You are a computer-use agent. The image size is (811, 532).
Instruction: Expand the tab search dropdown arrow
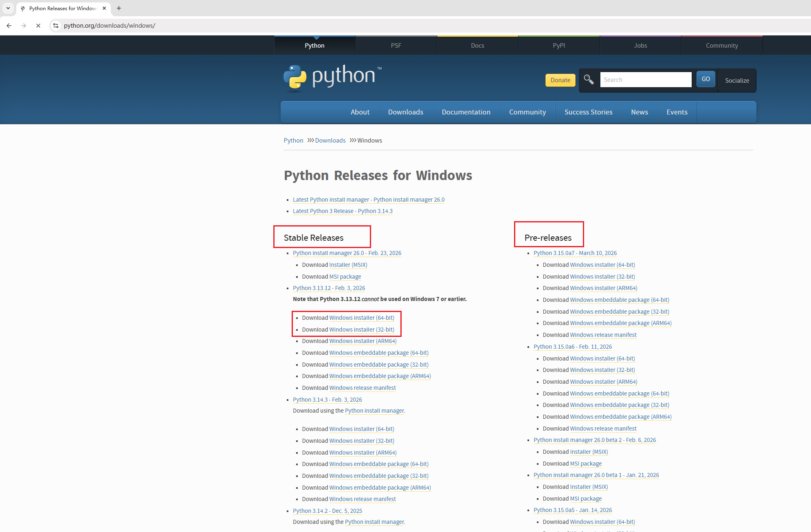pos(8,8)
